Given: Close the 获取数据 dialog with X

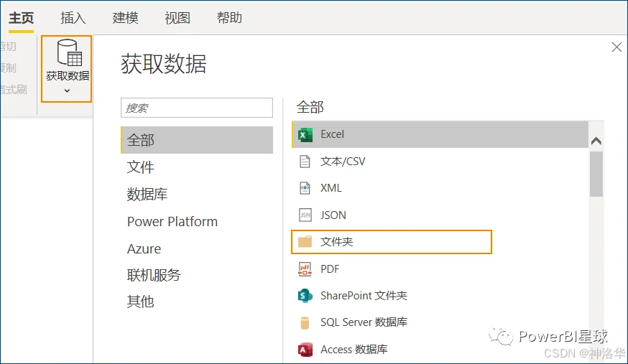Looking at the screenshot, I should (617, 47).
